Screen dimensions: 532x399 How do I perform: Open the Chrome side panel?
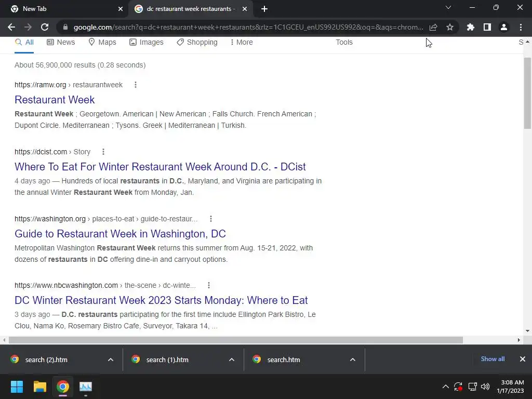487,27
